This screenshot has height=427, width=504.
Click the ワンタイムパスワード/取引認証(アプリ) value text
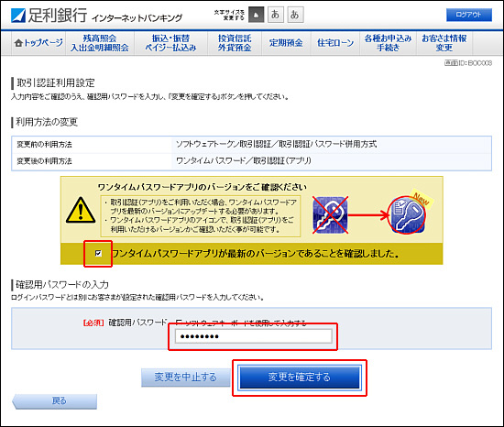click(244, 160)
